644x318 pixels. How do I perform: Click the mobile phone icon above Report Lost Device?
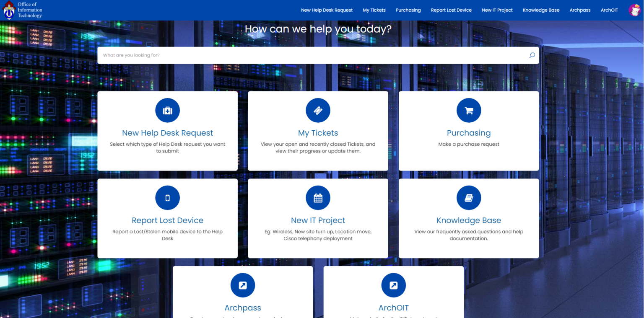tap(167, 197)
